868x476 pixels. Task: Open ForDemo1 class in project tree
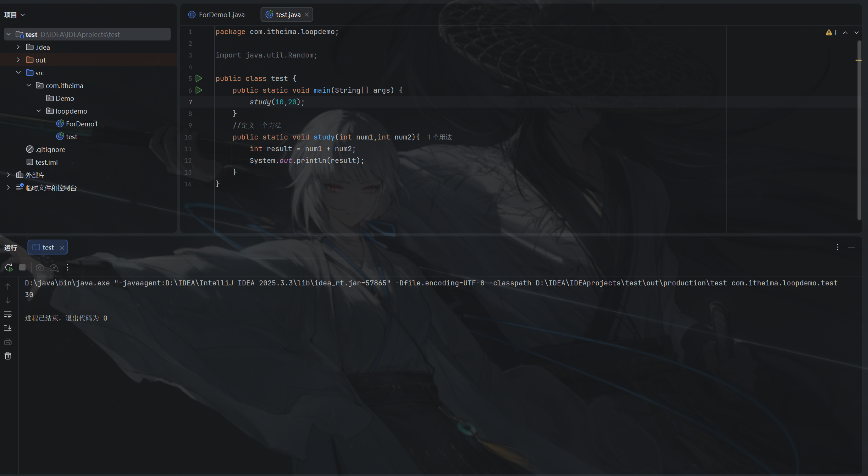click(77, 124)
